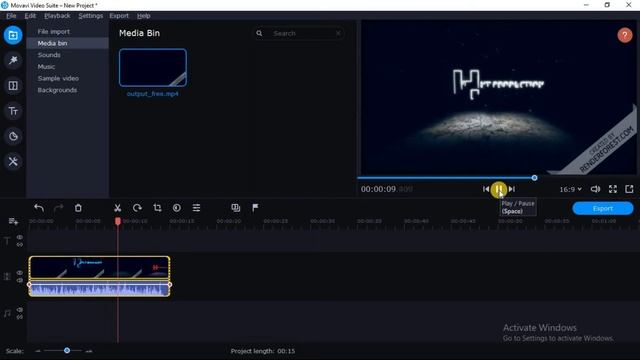Image resolution: width=640 pixels, height=360 pixels.
Task: Click the 00:00:09 timecode display
Action: pos(386,189)
